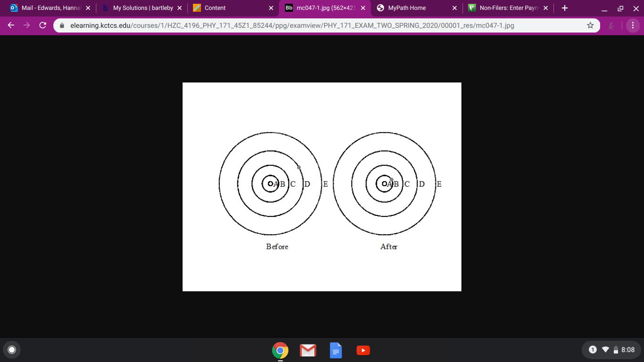View site security lock information
The height and width of the screenshot is (362, 644).
tap(62, 25)
